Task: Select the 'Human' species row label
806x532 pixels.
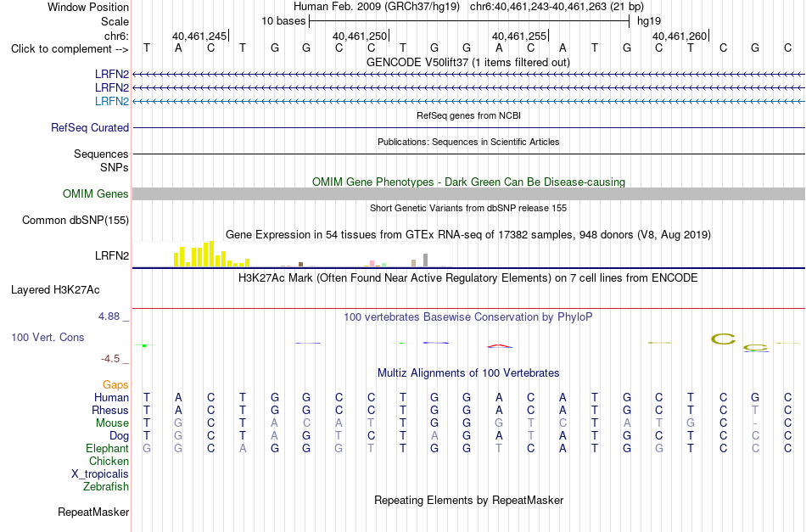Action: 111,397
